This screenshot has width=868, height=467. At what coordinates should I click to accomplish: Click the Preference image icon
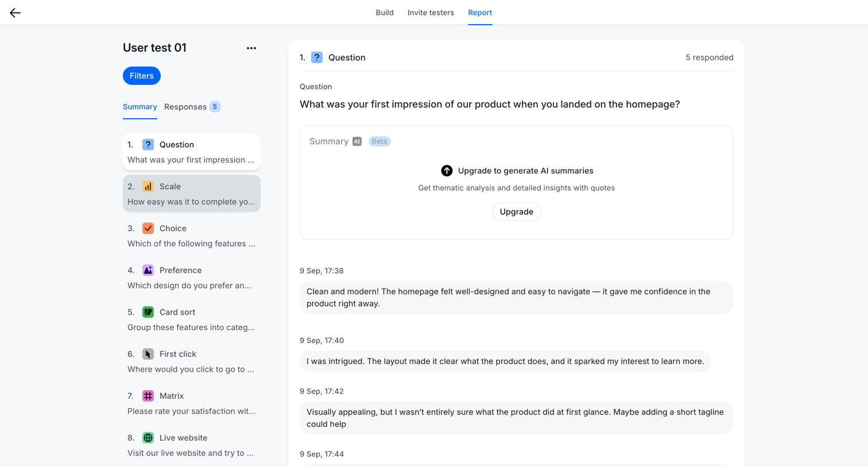pyautogui.click(x=148, y=270)
